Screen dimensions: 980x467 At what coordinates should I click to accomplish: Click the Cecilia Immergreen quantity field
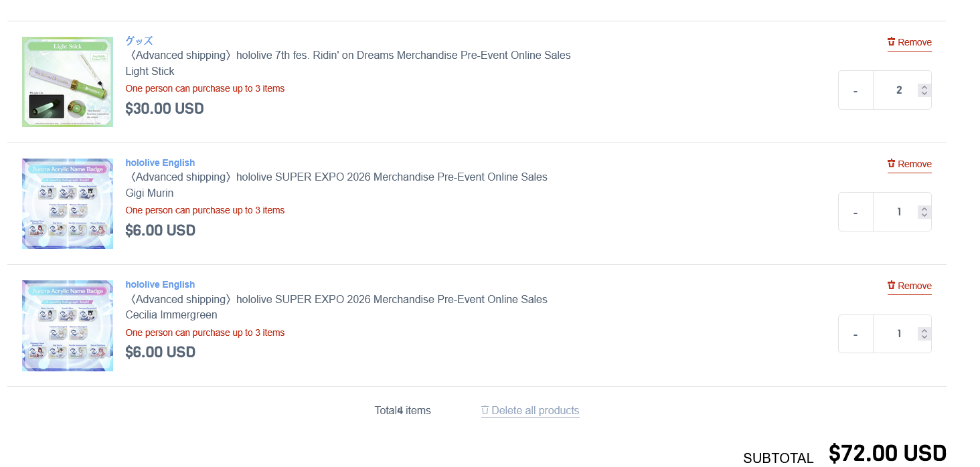pyautogui.click(x=902, y=334)
